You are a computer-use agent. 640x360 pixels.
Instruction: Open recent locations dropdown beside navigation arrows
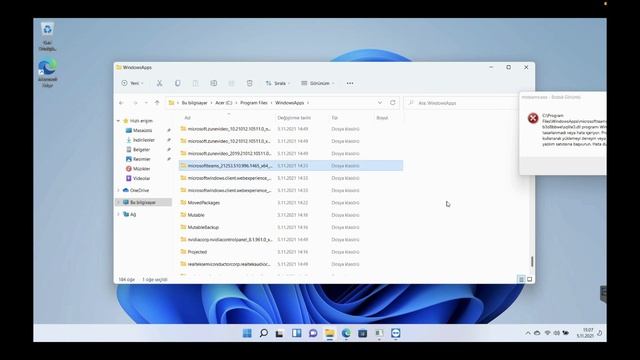click(x=146, y=103)
